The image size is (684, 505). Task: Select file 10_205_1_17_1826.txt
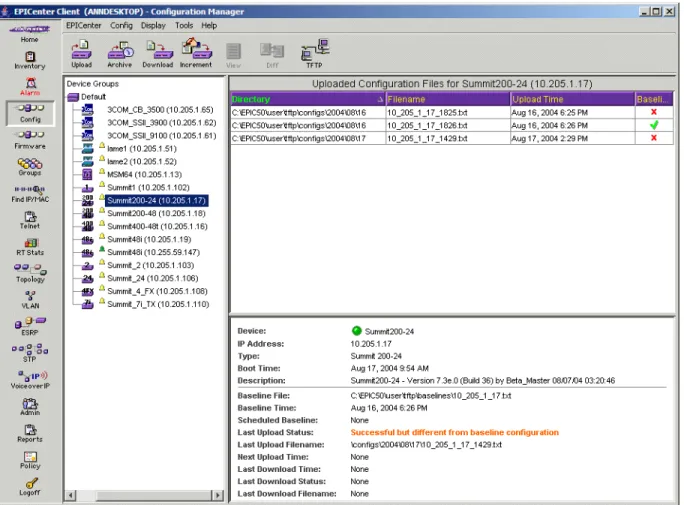tap(427, 126)
